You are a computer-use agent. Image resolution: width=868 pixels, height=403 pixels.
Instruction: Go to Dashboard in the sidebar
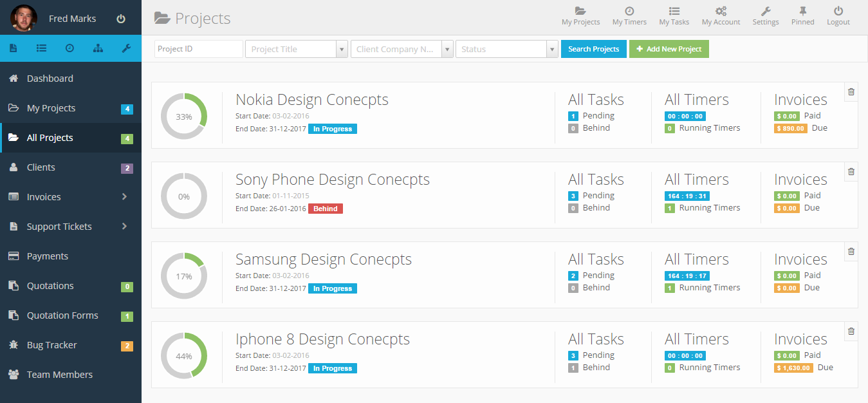point(71,79)
